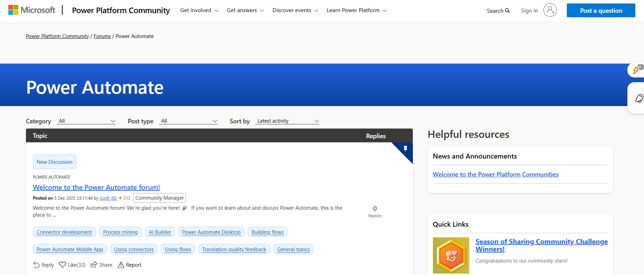This screenshot has height=275, width=644.
Task: Click the Power Automate banner heading
Action: pyautogui.click(x=95, y=87)
